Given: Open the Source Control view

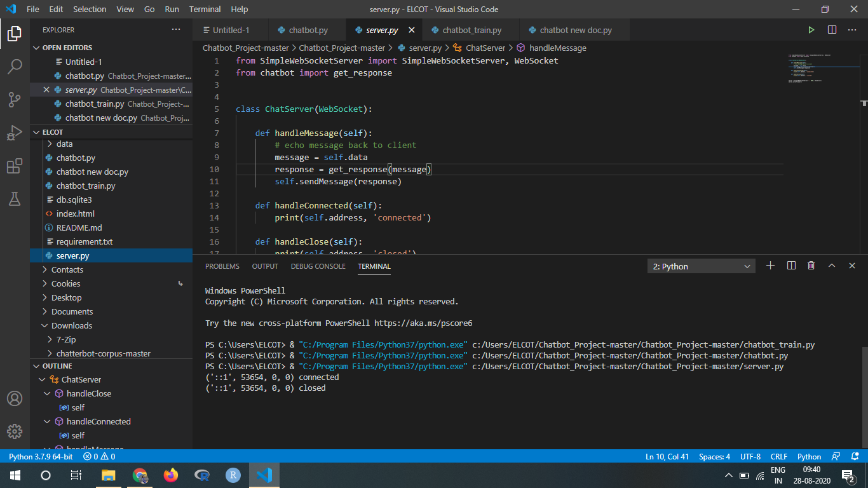Looking at the screenshot, I should 15,99.
